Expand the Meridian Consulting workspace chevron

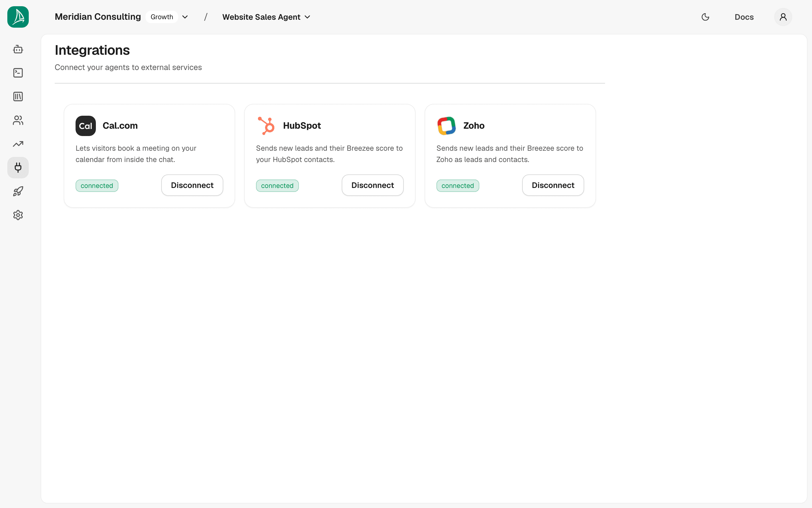click(x=185, y=17)
